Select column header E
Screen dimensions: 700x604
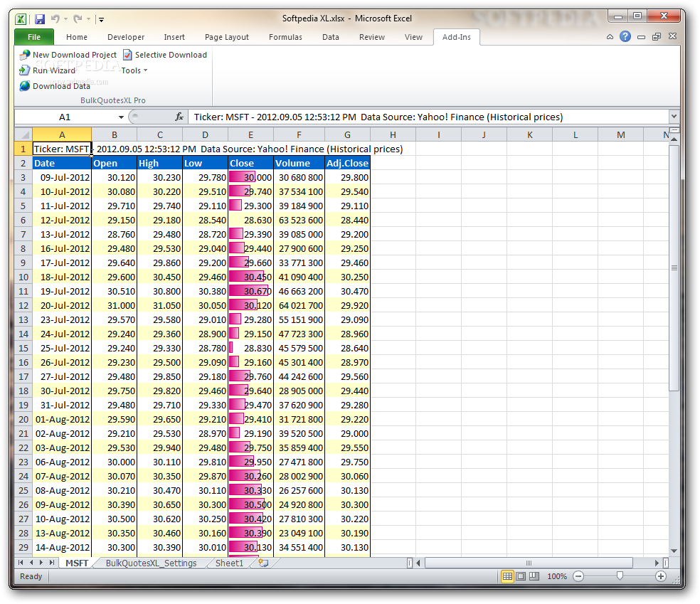250,135
